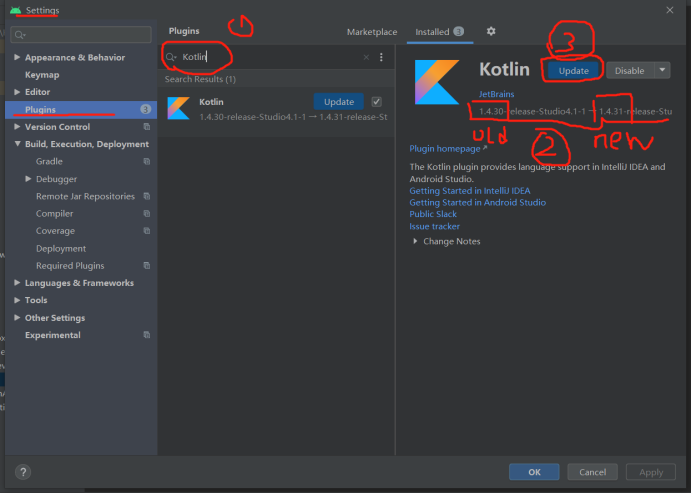The image size is (691, 493).
Task: Click Update next to the Kotlin title
Action: tap(573, 70)
